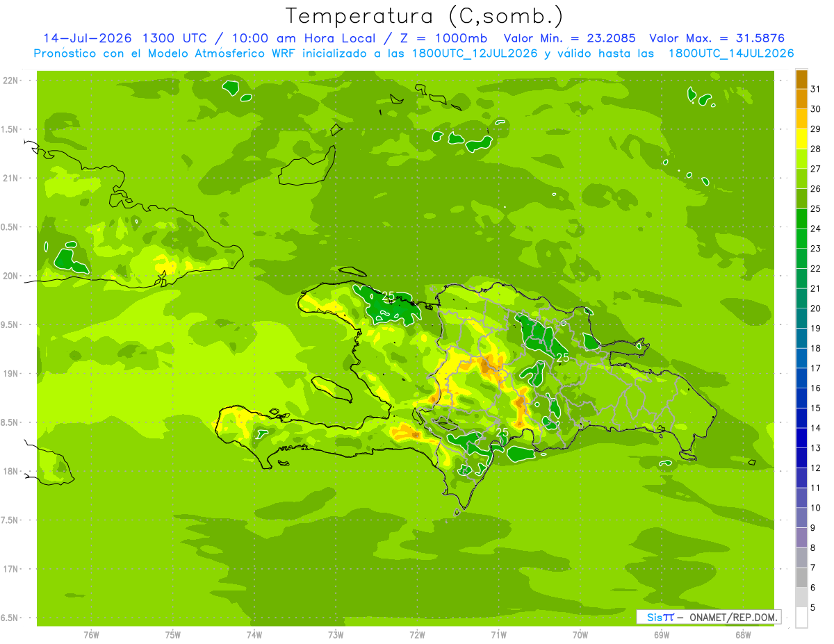Click the 73W longitude axis label
The image size is (834, 644).
coord(336,635)
